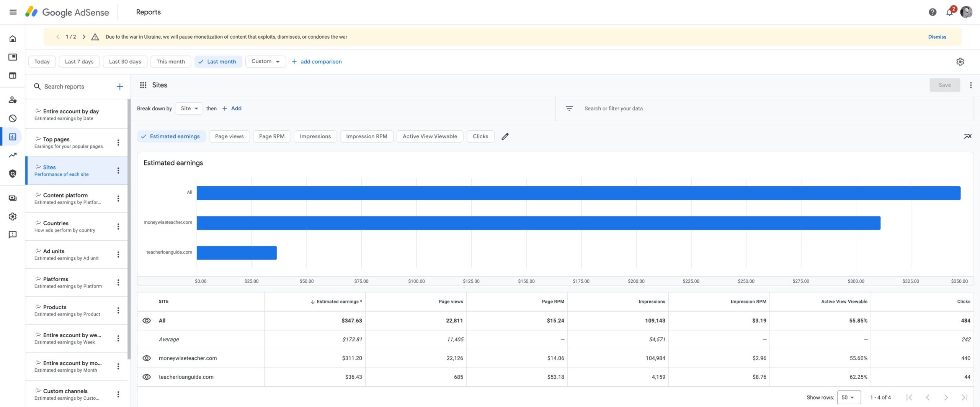This screenshot has width=980, height=407.
Task: Select the Last month range
Action: pyautogui.click(x=218, y=61)
